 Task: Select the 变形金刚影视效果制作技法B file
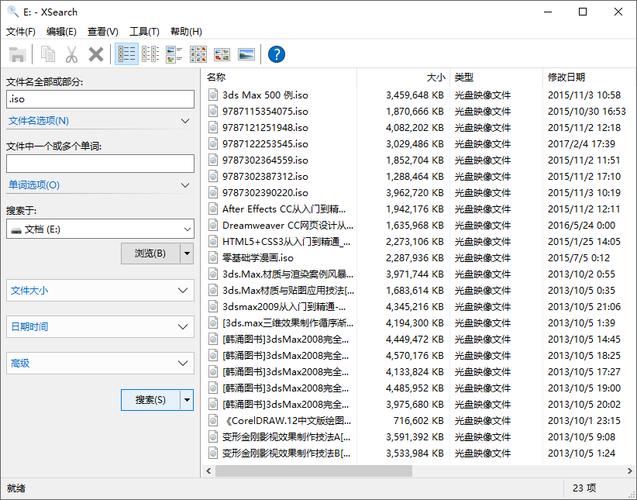click(286, 453)
